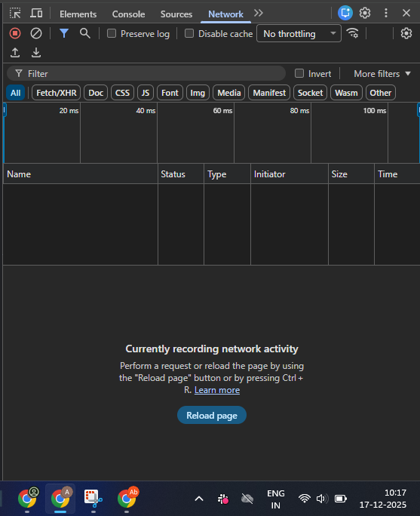Close the DevTools panel

pyautogui.click(x=406, y=13)
